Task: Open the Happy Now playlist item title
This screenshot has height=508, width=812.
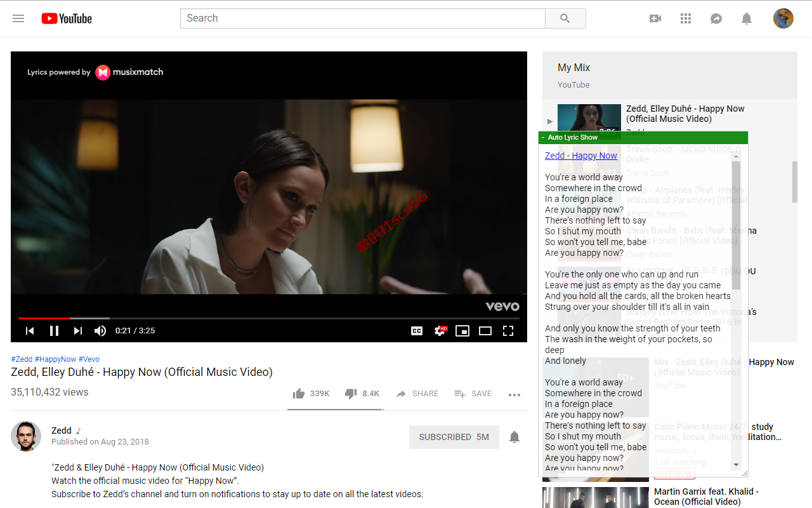Action: tap(686, 114)
